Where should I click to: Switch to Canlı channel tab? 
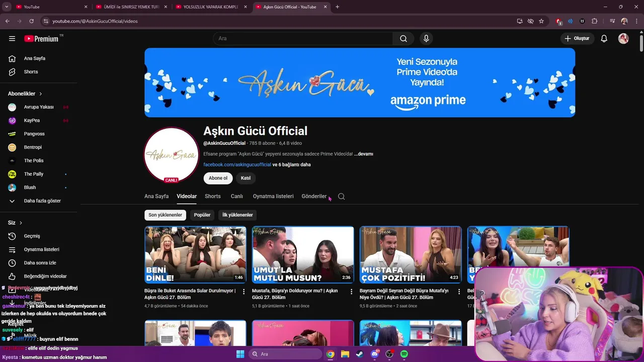[237, 197]
